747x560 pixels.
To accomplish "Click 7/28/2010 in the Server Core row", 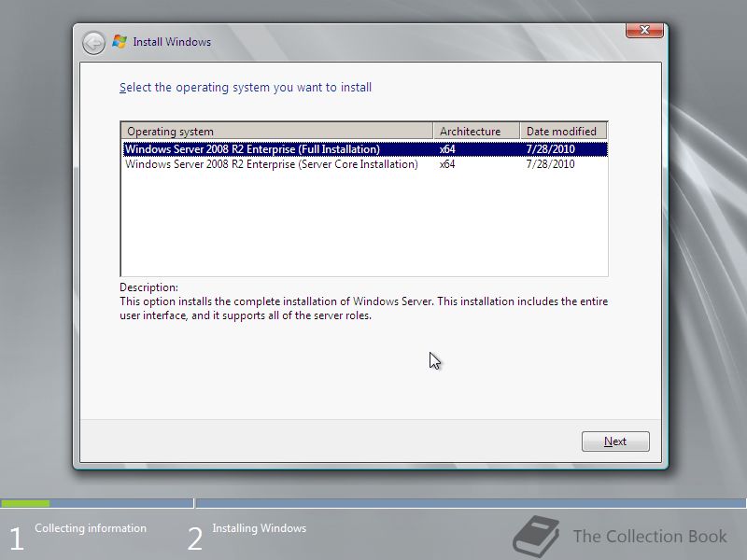I will tap(550, 164).
